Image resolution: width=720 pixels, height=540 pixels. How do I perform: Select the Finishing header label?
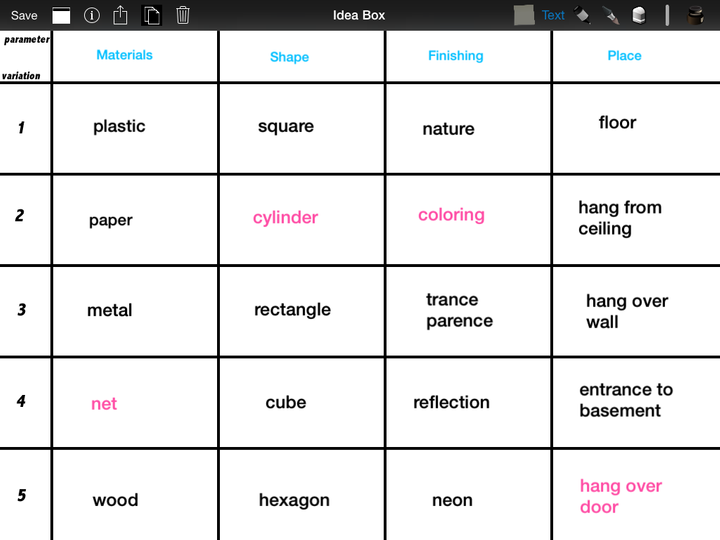coord(456,56)
